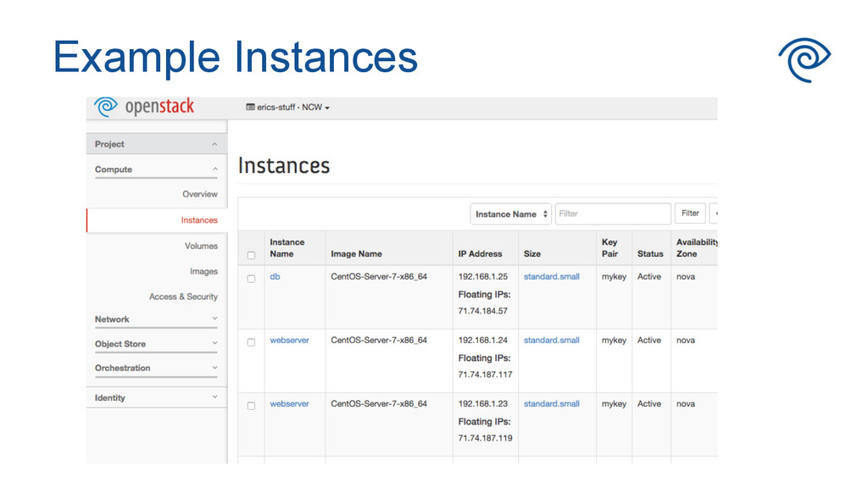Viewport: 868px width, 488px height.
Task: Click the swirl eye logo on the slide
Action: point(804,59)
